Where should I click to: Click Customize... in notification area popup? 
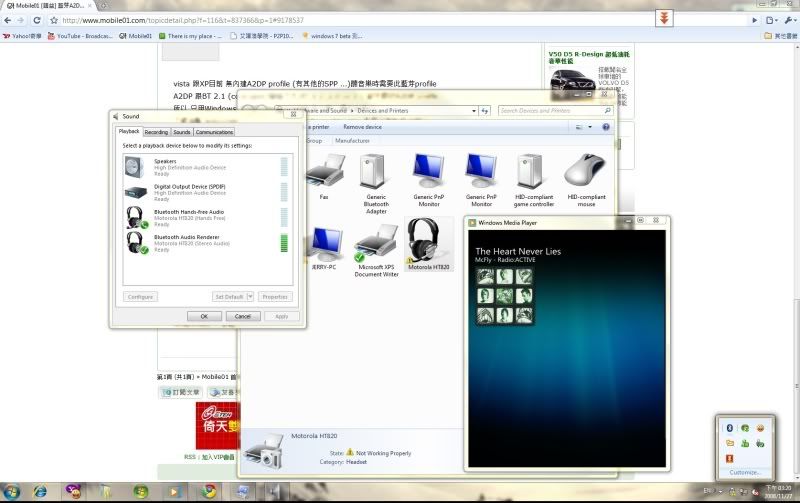tap(745, 472)
